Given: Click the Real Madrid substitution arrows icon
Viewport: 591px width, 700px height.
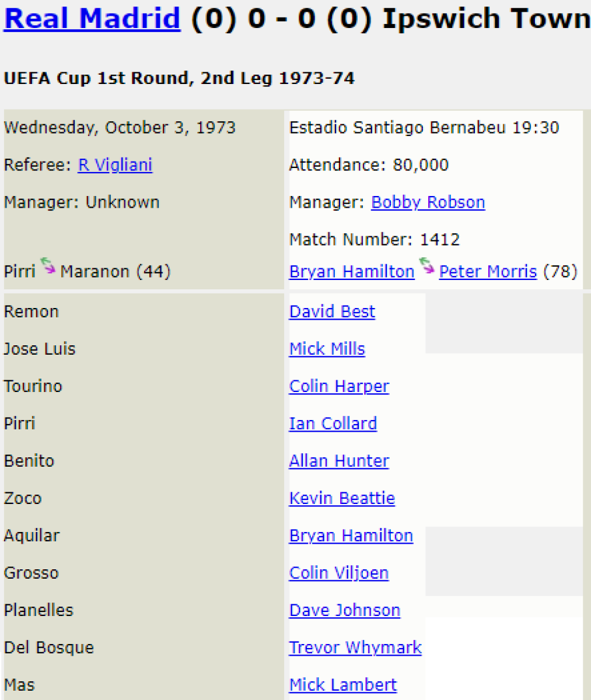Looking at the screenshot, I should point(48,267).
